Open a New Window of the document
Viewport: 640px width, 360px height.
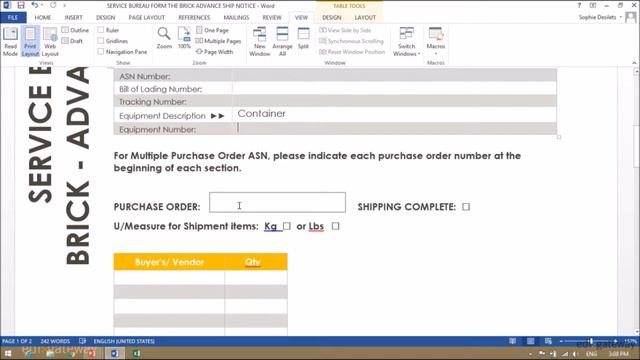260,42
